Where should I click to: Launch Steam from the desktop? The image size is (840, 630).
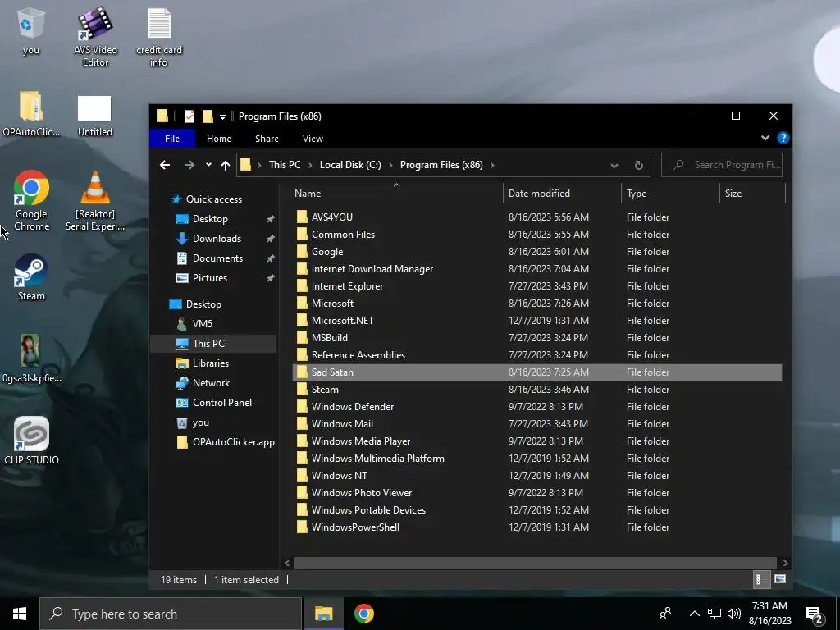pos(31,277)
